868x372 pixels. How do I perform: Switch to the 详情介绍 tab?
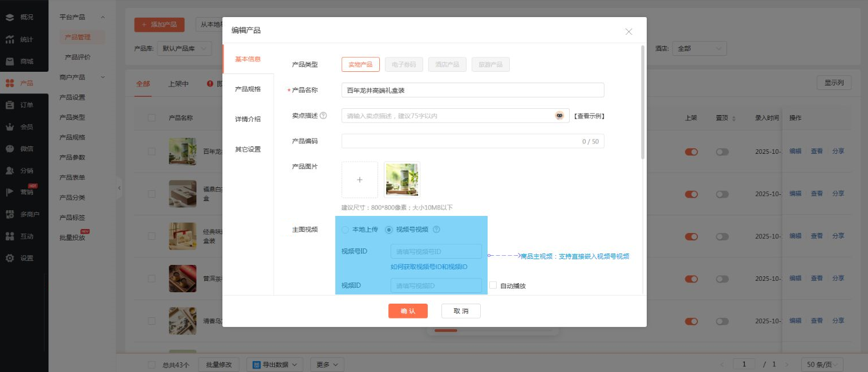(248, 119)
